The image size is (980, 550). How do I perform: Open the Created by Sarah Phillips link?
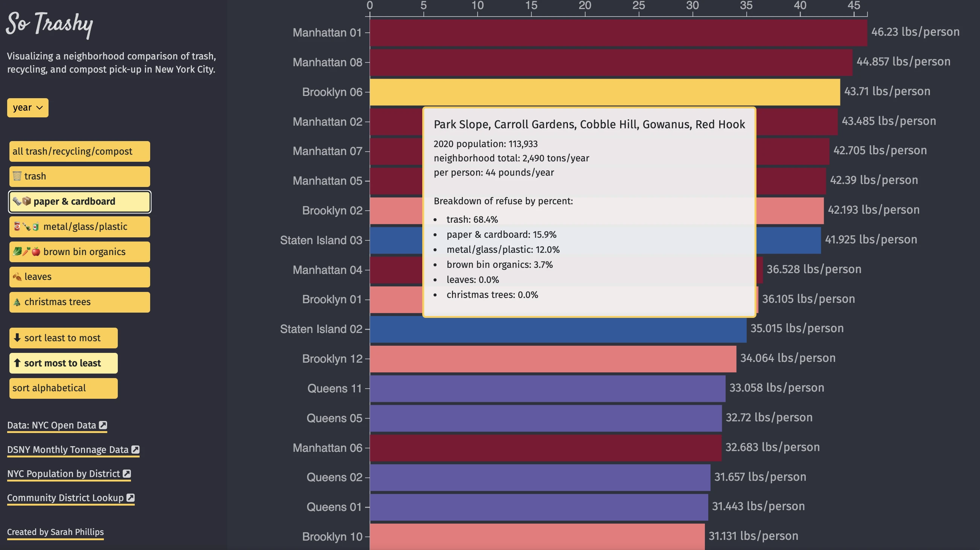pos(55,532)
